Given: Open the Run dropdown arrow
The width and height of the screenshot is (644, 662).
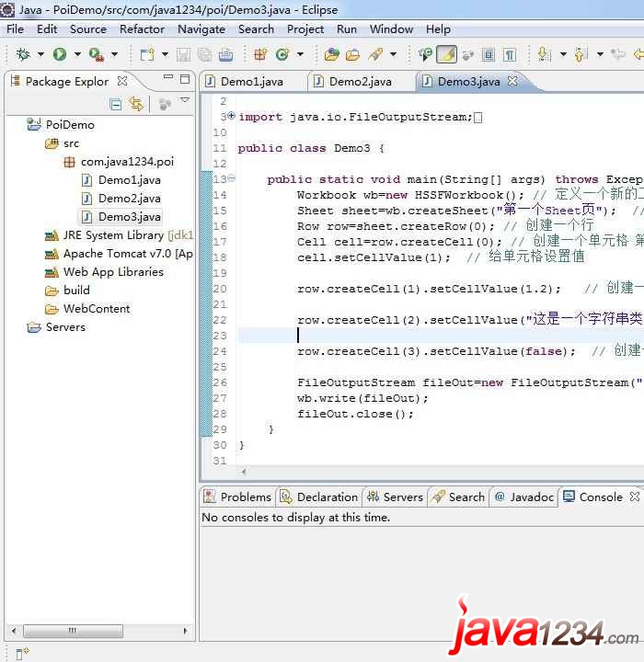Looking at the screenshot, I should coord(77,54).
